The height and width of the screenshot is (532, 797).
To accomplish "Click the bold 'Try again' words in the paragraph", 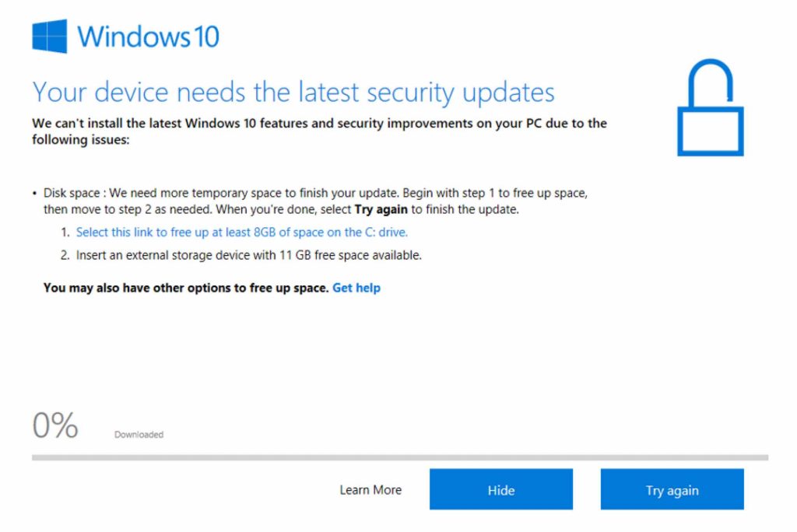I will point(381,210).
